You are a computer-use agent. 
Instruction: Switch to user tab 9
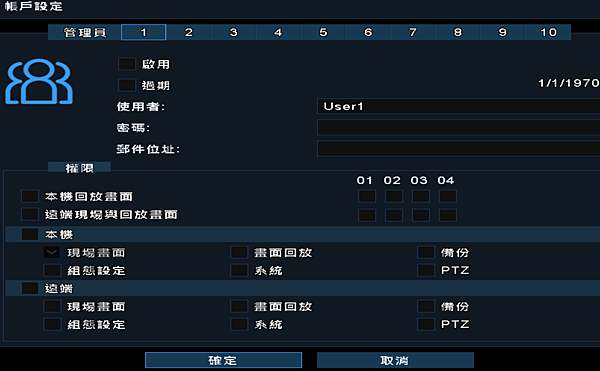click(x=502, y=33)
